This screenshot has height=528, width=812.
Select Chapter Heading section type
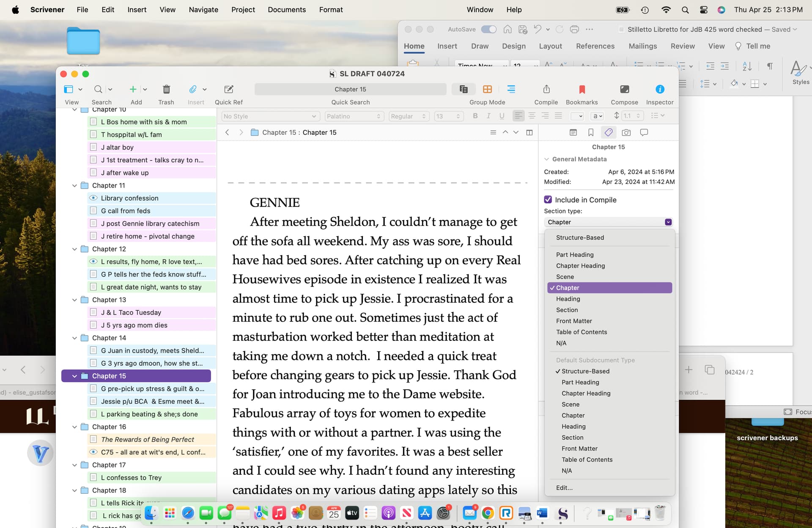609,265
